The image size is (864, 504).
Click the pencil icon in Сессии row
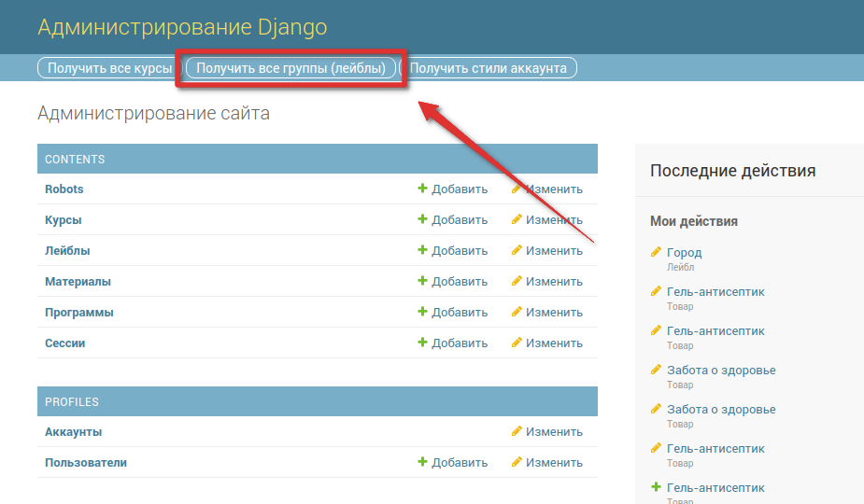click(x=517, y=343)
